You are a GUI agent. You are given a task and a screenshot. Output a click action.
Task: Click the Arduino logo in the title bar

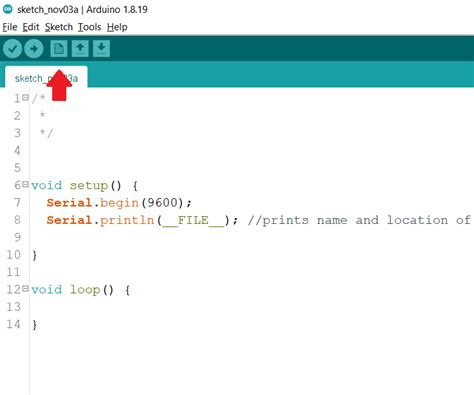click(8, 9)
